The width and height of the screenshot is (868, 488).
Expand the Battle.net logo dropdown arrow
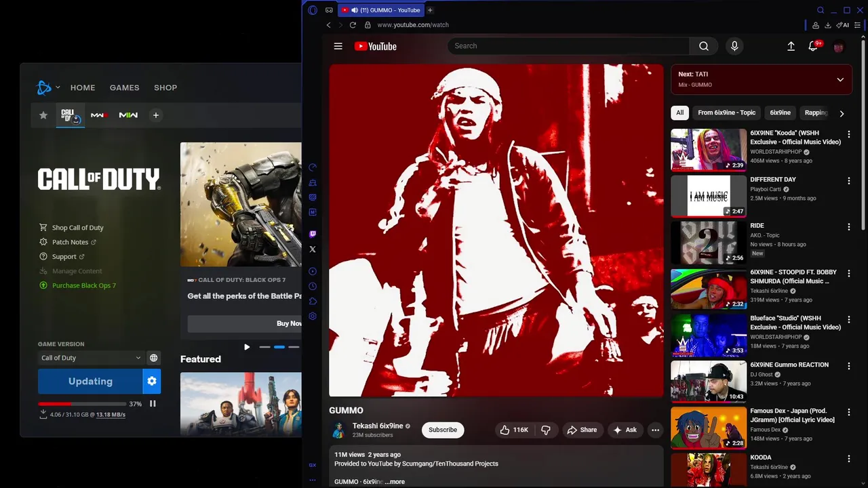(x=58, y=87)
